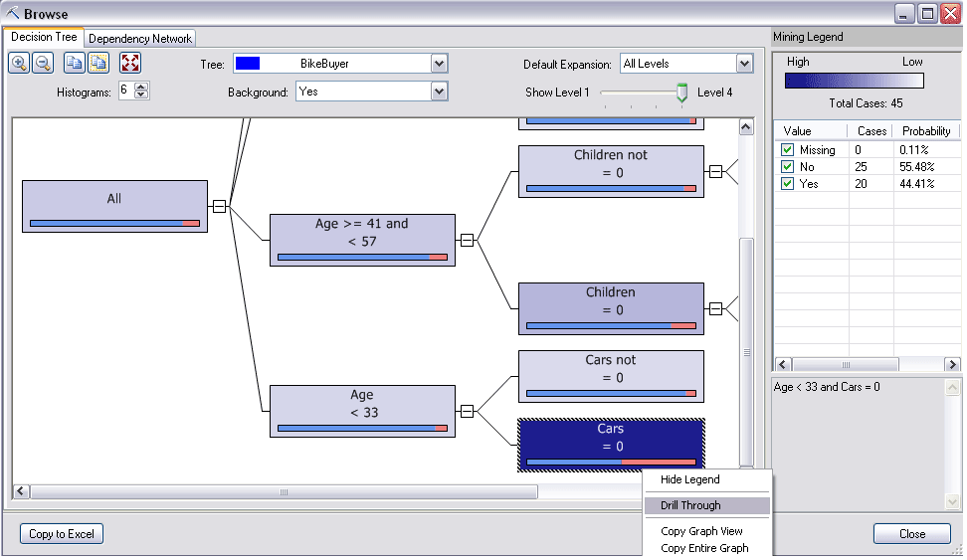Open the Default Expansion dropdown

744,64
